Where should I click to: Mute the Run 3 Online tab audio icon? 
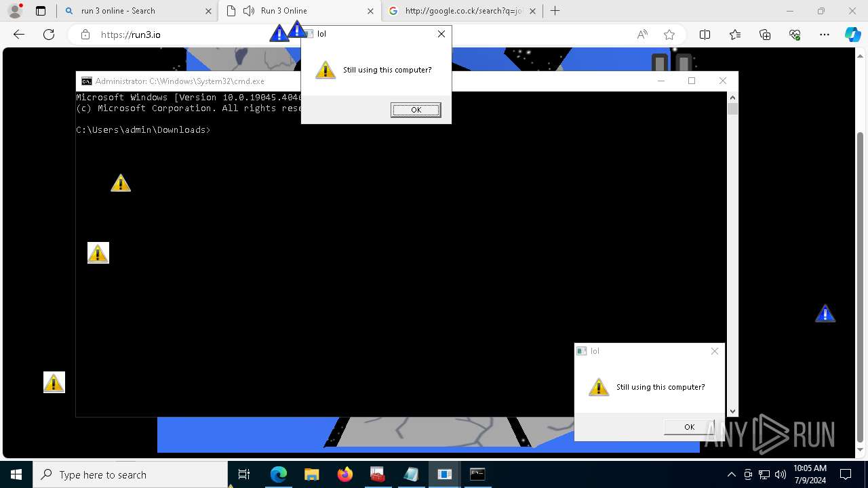coord(249,11)
